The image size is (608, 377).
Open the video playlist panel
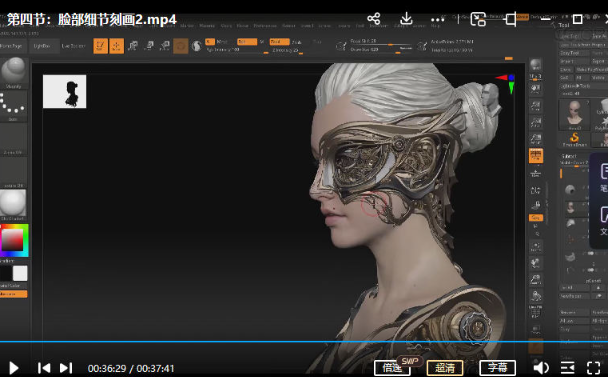[568, 368]
